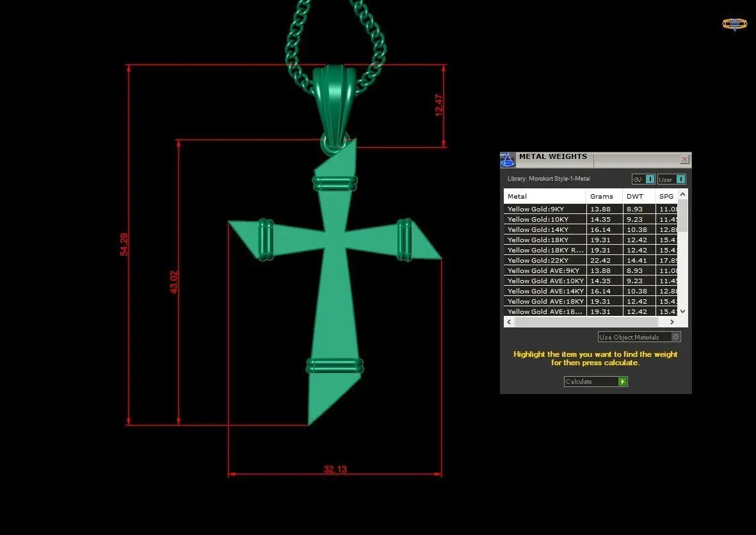The width and height of the screenshot is (756, 535).
Task: Click the horizontal scrollbar track in metal list
Action: [x=586, y=322]
